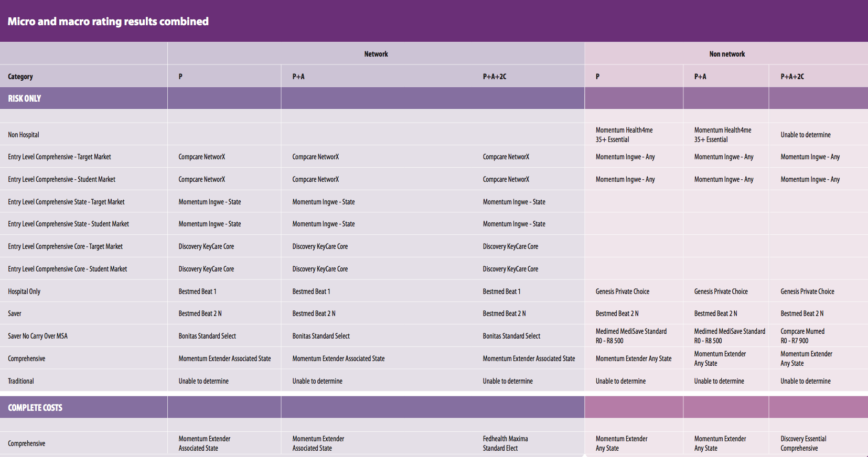Click the "Micro and macro rating results combined" title

pos(108,21)
